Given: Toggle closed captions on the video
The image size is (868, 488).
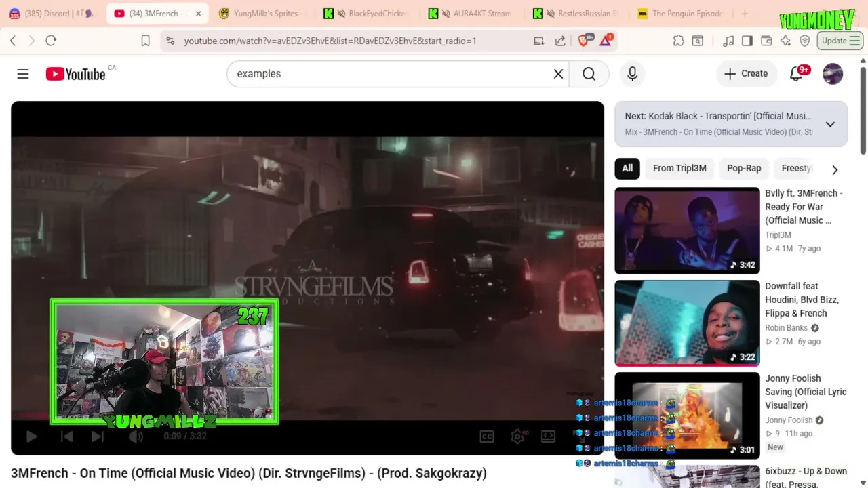Looking at the screenshot, I should click(x=487, y=436).
